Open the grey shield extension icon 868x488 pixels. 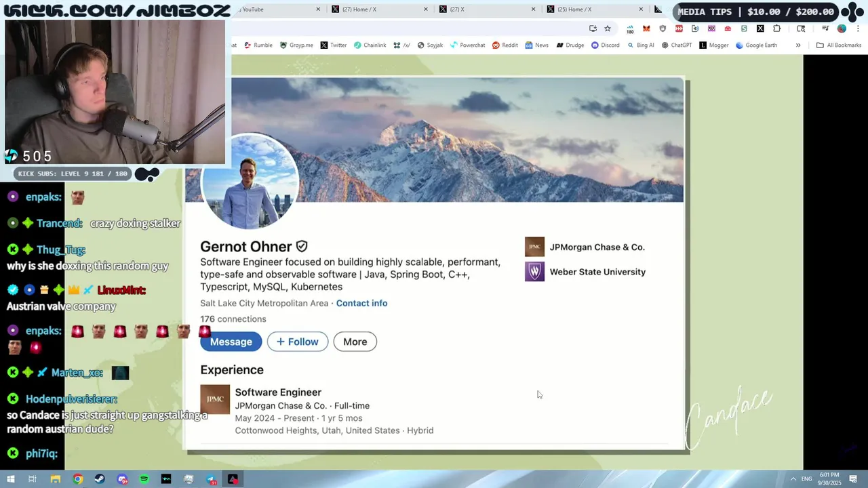[663, 28]
